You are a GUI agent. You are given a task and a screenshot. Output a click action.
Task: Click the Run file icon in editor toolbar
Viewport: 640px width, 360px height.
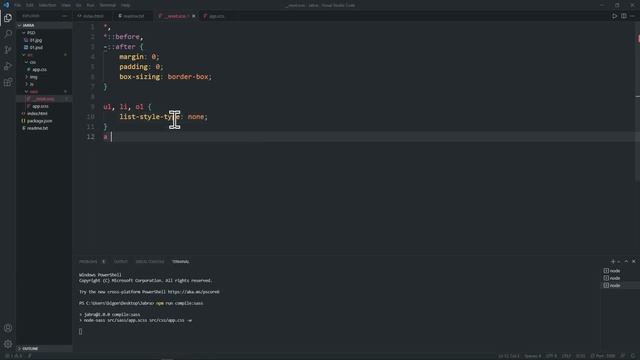tap(614, 16)
